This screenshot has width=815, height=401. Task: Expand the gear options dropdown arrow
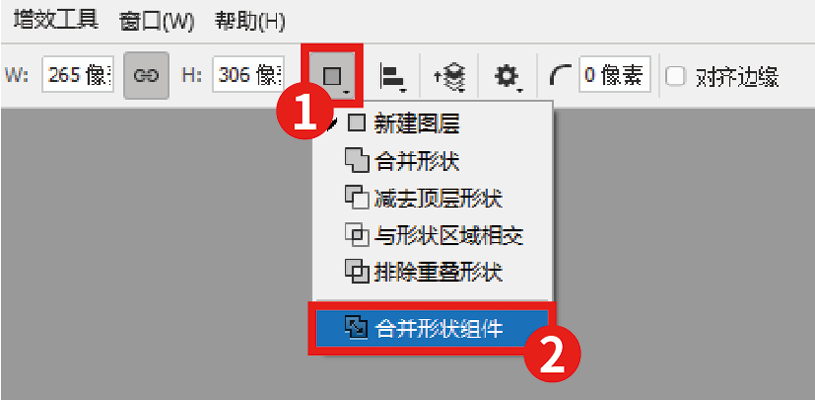pyautogui.click(x=519, y=90)
